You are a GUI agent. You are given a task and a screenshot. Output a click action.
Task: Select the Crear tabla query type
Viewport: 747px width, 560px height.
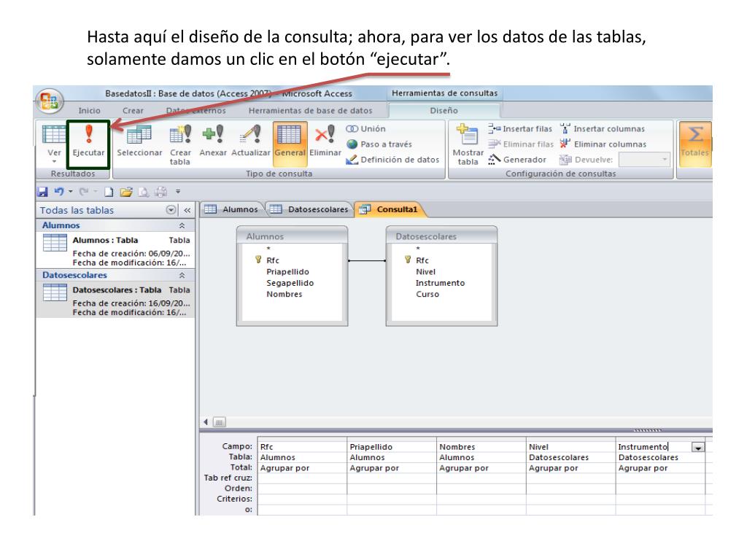180,145
